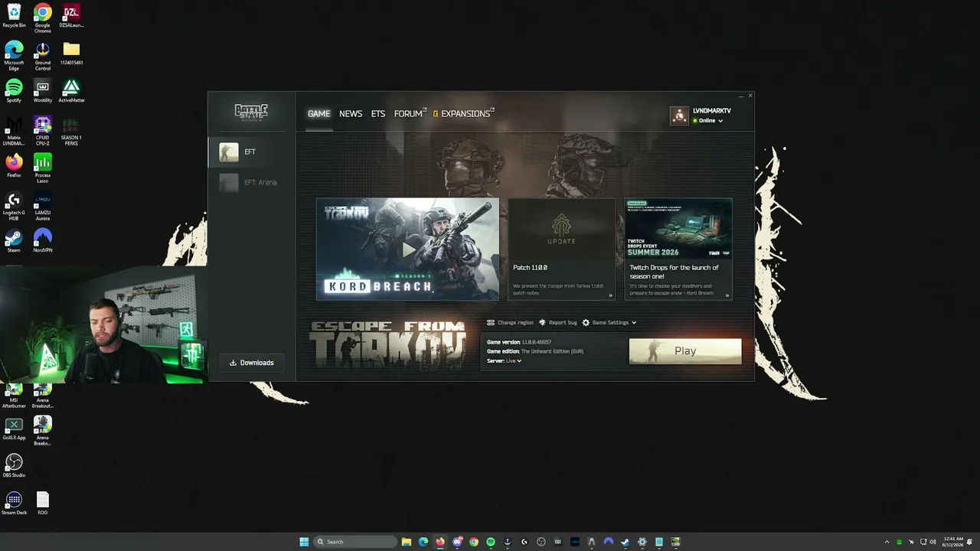Open the ETS tab
980x551 pixels.
(378, 113)
